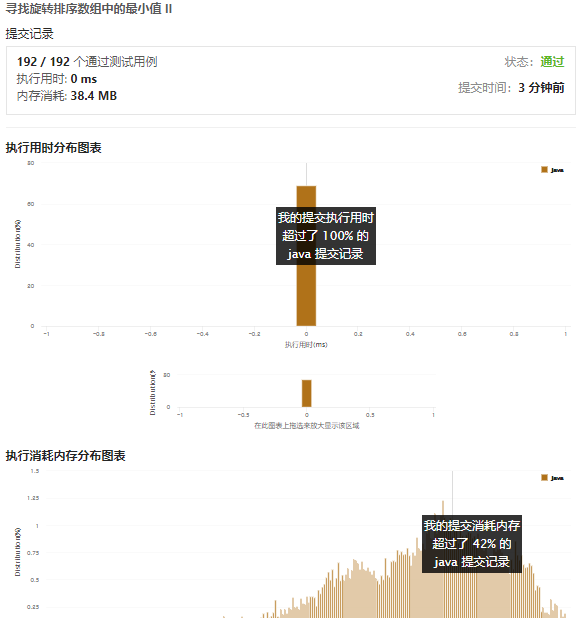Click the Java legend label in the runtime chart
The image size is (585, 618).
point(557,170)
